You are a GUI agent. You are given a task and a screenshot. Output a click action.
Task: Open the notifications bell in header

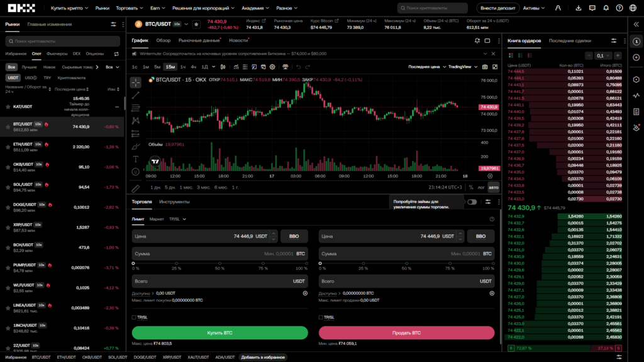pos(606,8)
